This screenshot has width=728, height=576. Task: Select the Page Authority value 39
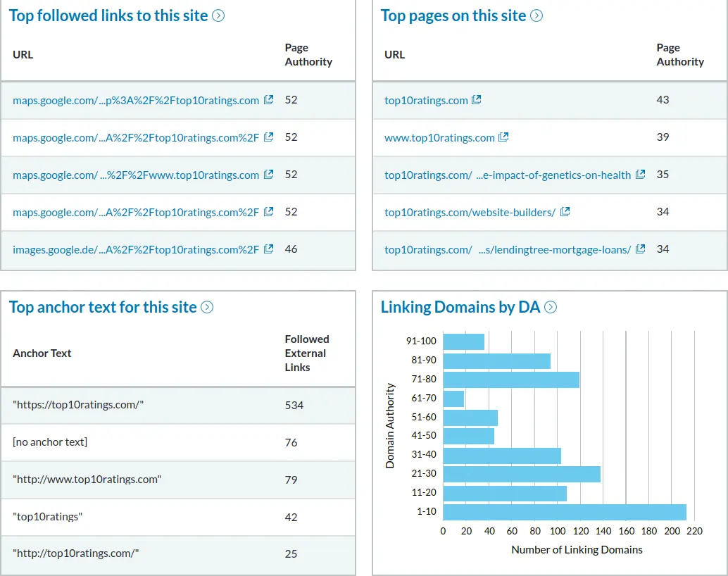(663, 137)
